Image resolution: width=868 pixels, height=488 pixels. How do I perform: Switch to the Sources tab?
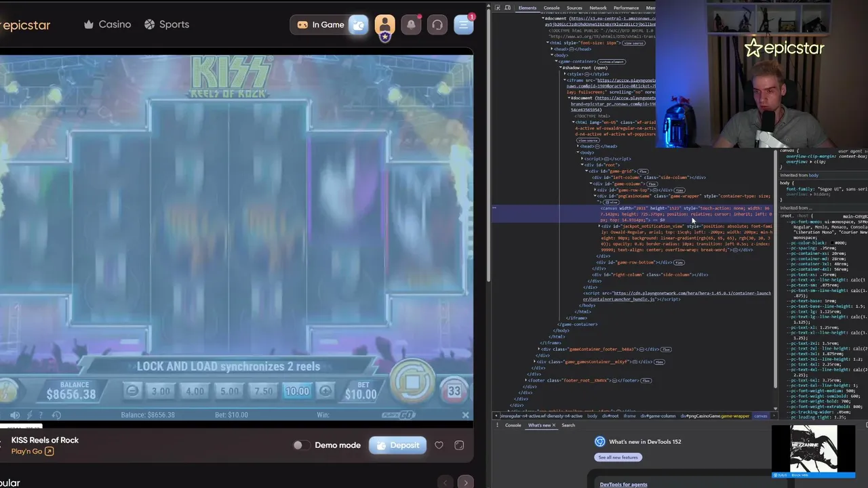click(x=574, y=8)
